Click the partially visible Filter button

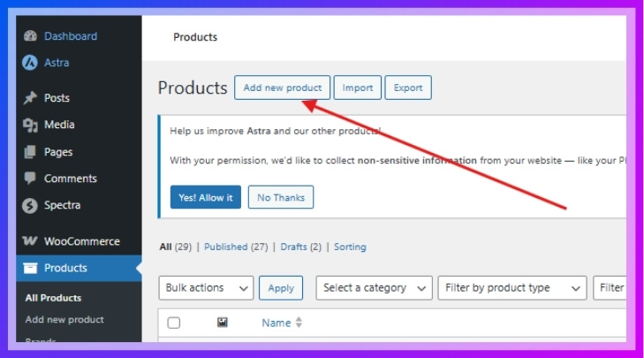(x=610, y=287)
